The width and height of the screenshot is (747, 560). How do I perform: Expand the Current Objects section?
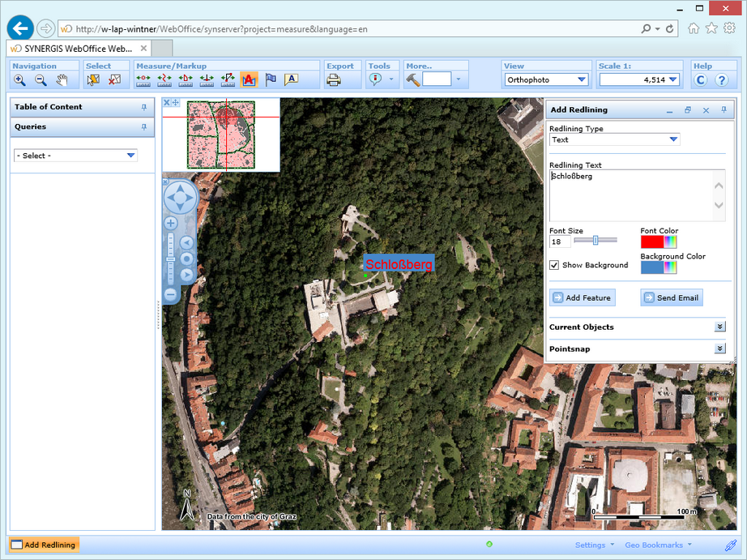click(719, 327)
